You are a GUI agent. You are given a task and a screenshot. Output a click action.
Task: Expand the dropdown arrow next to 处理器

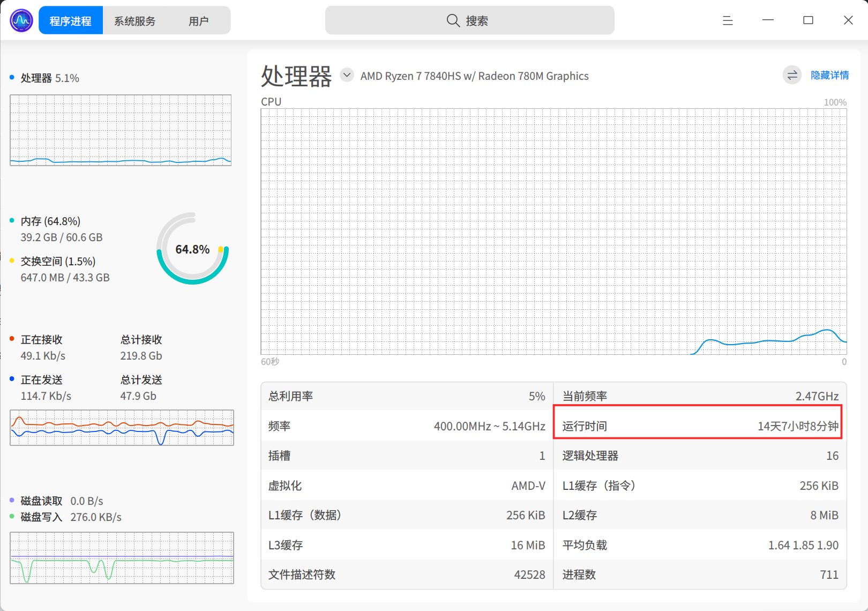coord(347,74)
